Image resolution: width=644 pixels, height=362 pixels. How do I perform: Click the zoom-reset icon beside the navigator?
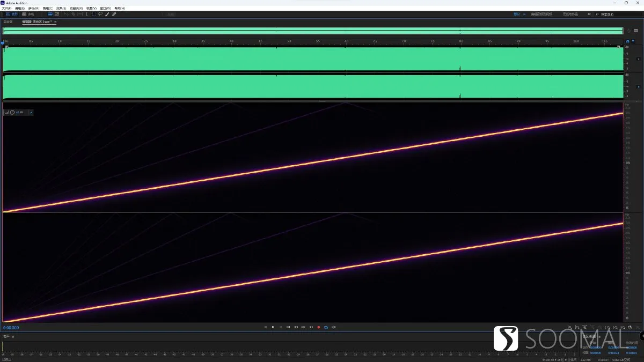[x=628, y=31]
